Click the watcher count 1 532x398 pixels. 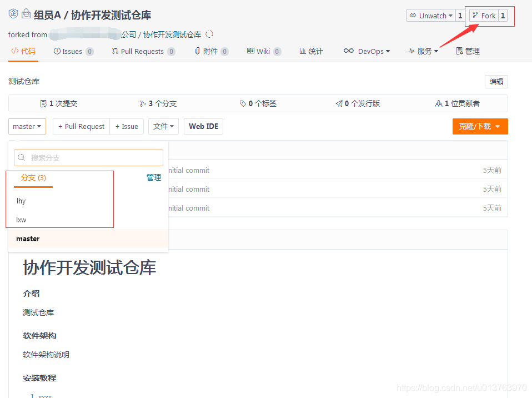(x=460, y=16)
